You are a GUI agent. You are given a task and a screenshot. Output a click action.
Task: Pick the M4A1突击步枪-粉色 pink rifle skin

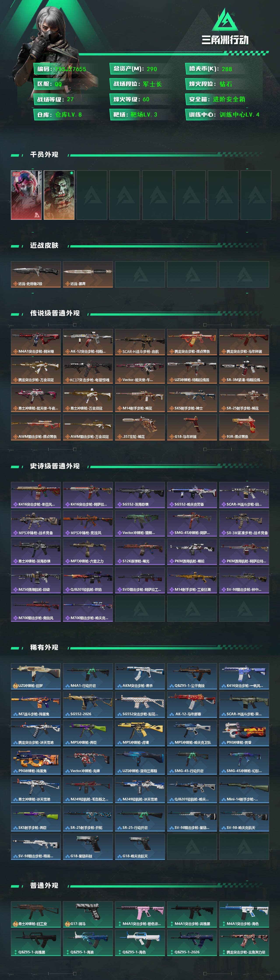(x=140, y=914)
